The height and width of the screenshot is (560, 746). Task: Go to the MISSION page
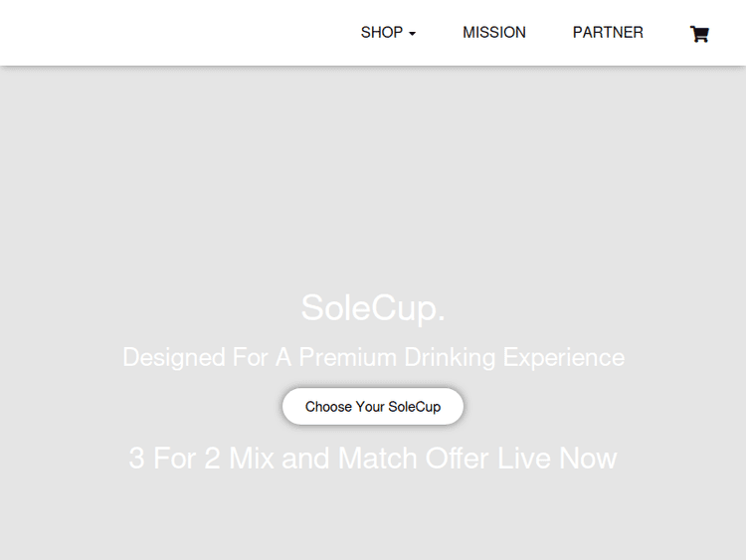coord(494,33)
